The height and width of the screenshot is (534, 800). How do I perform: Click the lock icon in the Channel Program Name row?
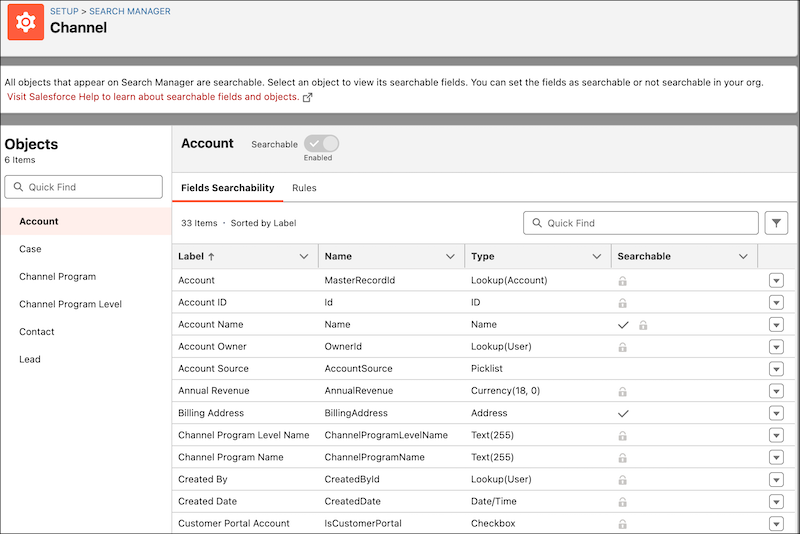pos(622,458)
